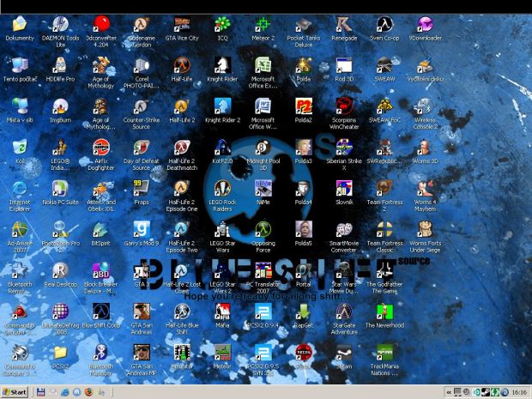Select HDDlife Pro icon

[x=60, y=65]
